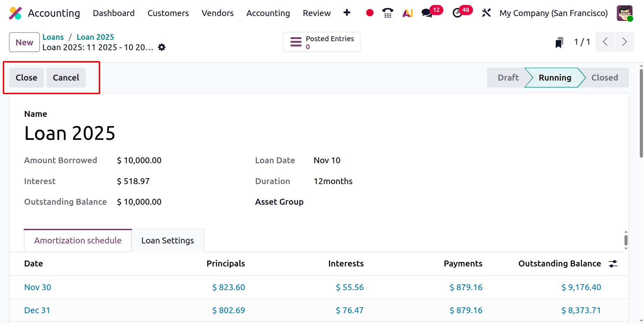Image resolution: width=644 pixels, height=324 pixels.
Task: Open the Vendors menu
Action: tap(217, 13)
